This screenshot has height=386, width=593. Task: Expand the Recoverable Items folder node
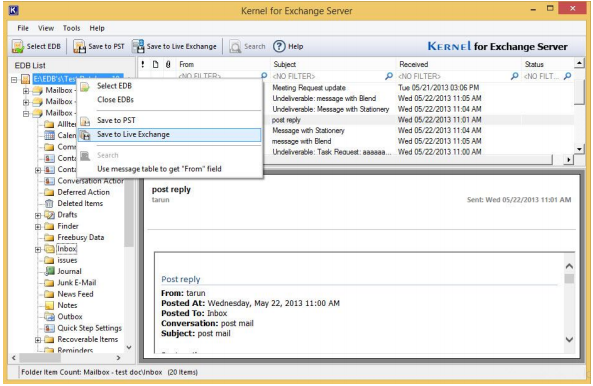click(x=38, y=340)
